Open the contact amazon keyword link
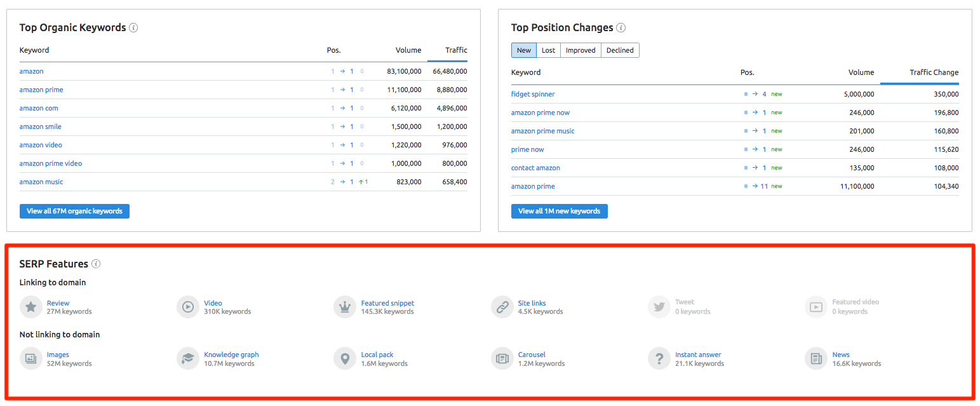This screenshot has height=406, width=980. [535, 168]
